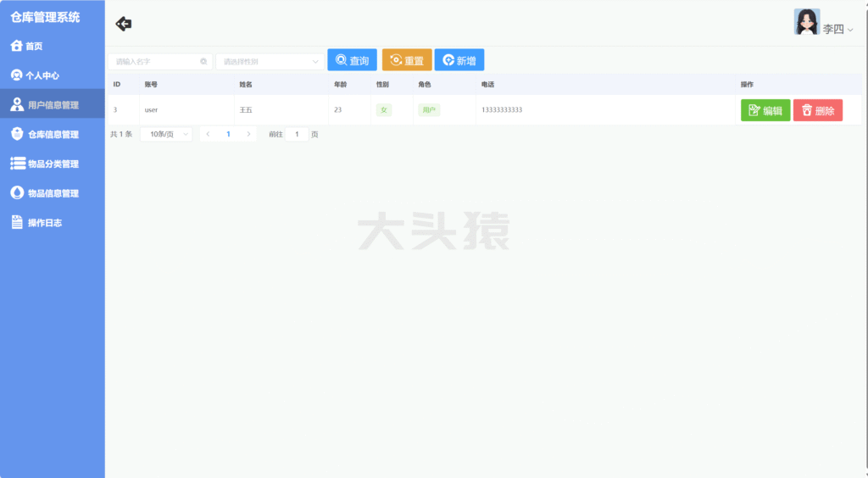Viewport: 868px width, 478px height.
Task: Select 用户信息管理 in sidebar
Action: pyautogui.click(x=53, y=104)
